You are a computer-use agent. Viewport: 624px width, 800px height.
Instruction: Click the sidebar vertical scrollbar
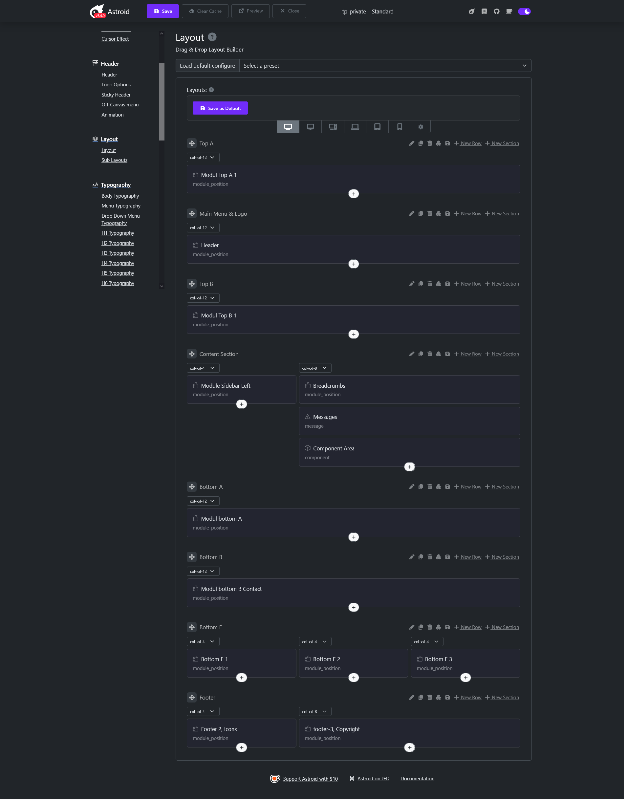[x=162, y=100]
